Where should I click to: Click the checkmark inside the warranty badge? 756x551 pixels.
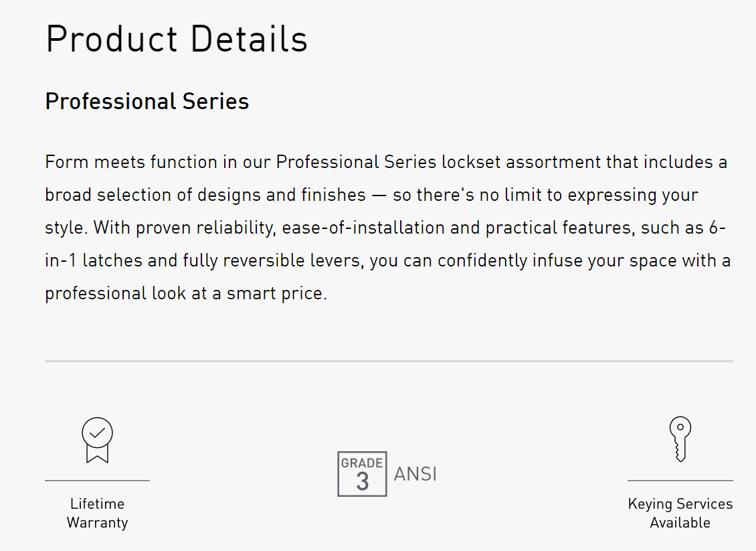point(97,432)
